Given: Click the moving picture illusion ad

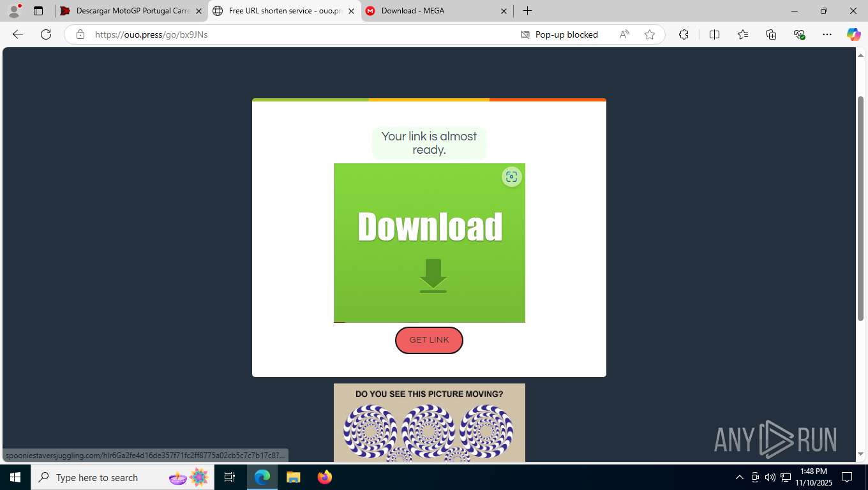Looking at the screenshot, I should click(430, 423).
